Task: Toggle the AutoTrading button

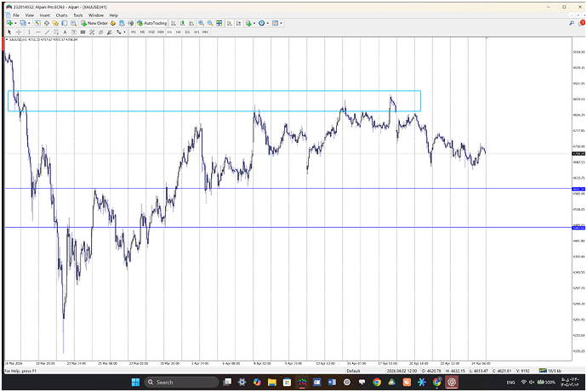Action: 151,23
